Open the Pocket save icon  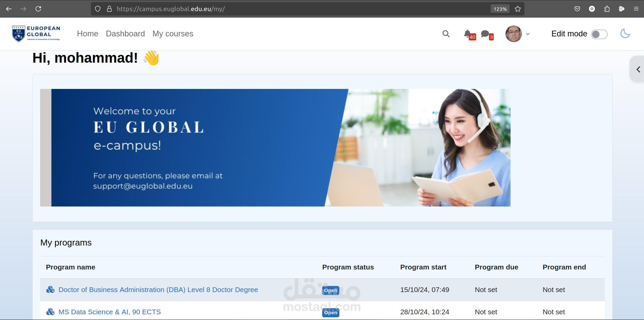click(577, 9)
